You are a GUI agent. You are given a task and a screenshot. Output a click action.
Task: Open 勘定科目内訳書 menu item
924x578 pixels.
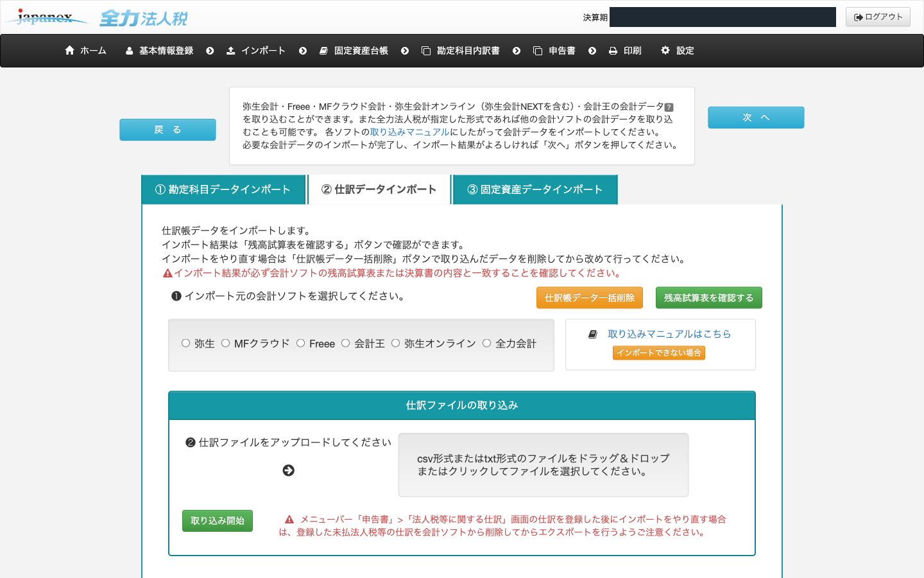tap(461, 51)
